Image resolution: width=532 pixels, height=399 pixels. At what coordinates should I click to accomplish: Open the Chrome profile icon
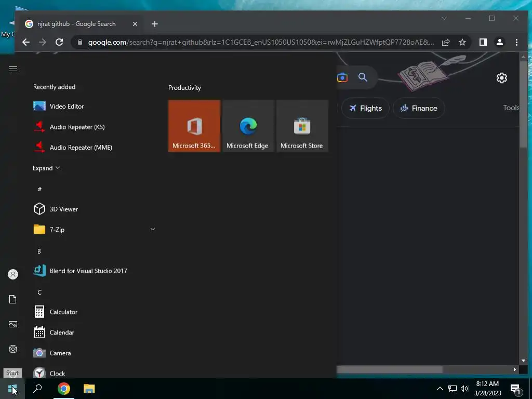tap(499, 42)
